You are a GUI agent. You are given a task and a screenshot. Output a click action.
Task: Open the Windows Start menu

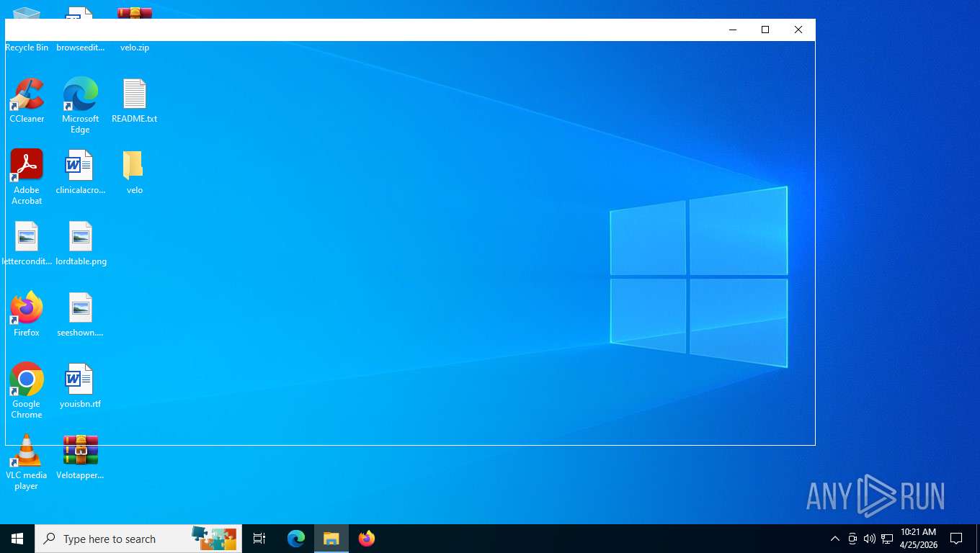point(17,539)
